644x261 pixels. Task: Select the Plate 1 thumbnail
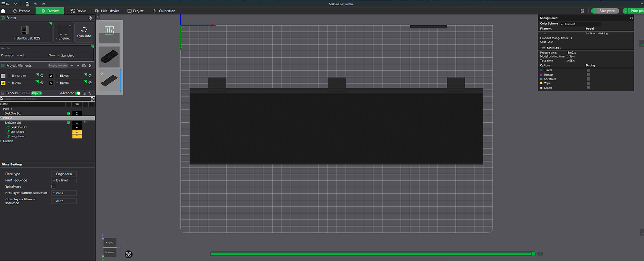coord(110,56)
